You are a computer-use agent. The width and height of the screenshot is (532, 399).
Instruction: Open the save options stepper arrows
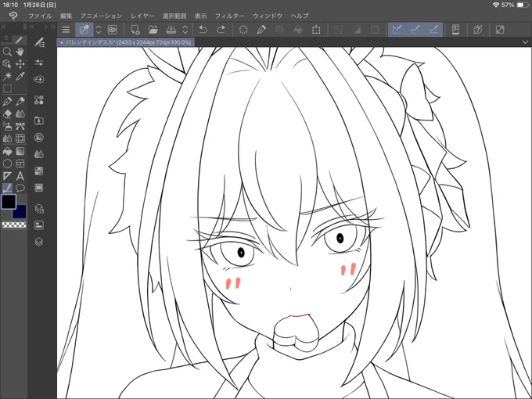185,30
